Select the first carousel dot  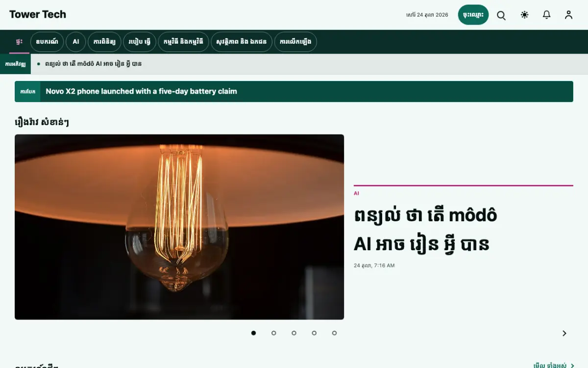click(x=253, y=333)
